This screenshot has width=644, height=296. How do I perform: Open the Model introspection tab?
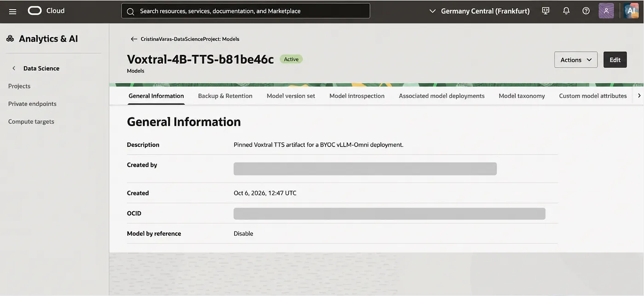(x=357, y=96)
